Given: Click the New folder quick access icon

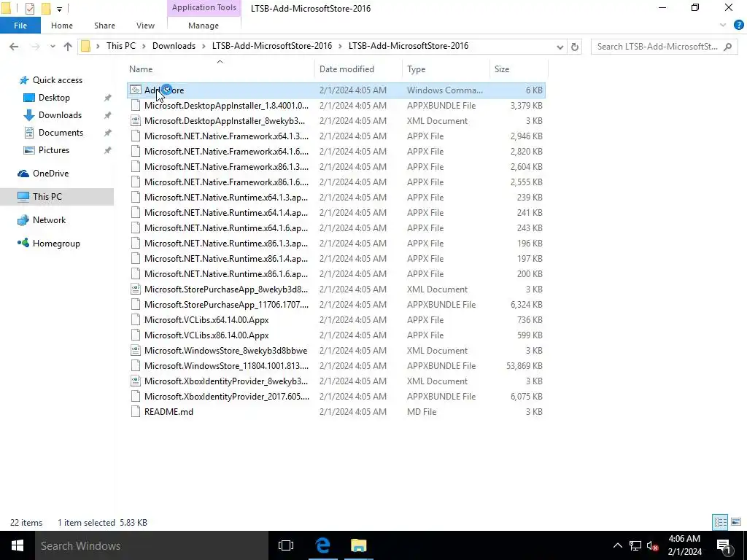Looking at the screenshot, I should (x=46, y=8).
